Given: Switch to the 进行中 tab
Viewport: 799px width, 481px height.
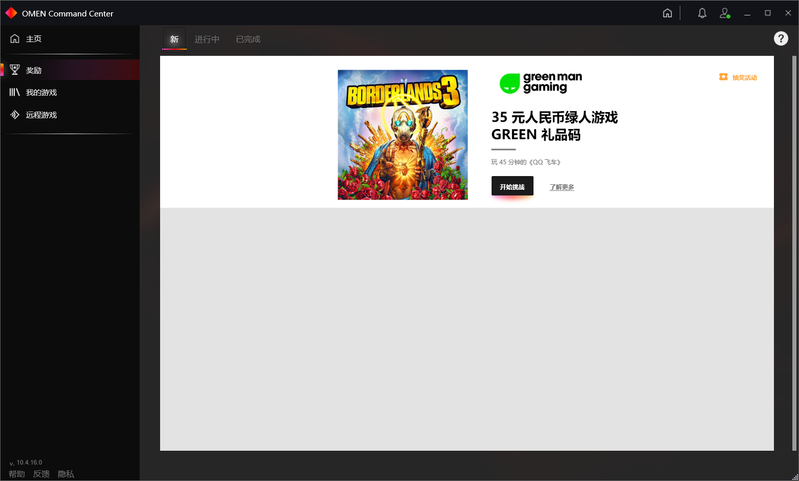Looking at the screenshot, I should pyautogui.click(x=207, y=39).
